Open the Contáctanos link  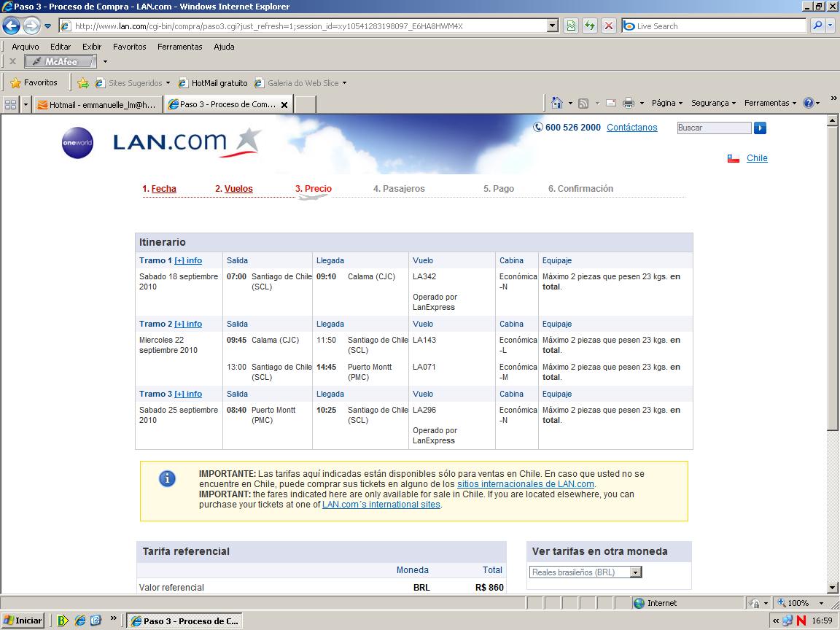click(x=631, y=127)
